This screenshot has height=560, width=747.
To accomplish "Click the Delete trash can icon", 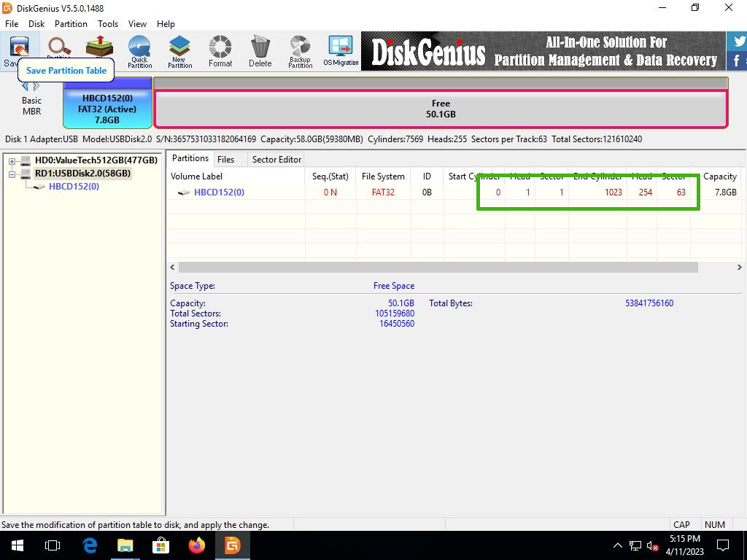I will [260, 52].
